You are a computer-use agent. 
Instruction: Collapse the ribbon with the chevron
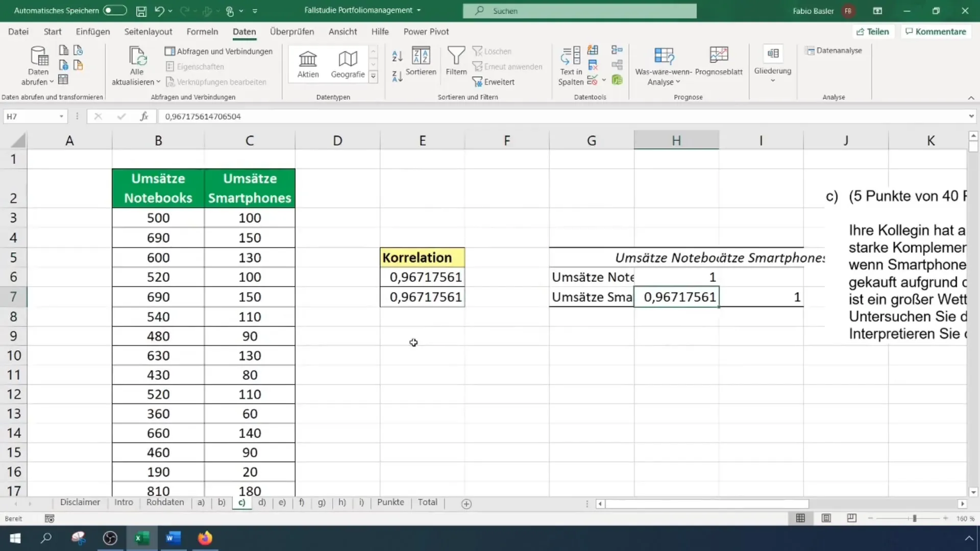[971, 97]
